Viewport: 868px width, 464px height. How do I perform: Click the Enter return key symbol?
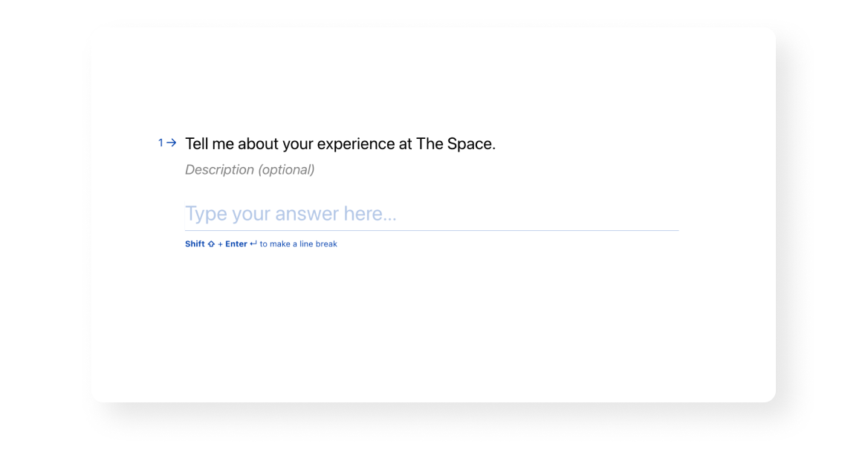(x=253, y=244)
